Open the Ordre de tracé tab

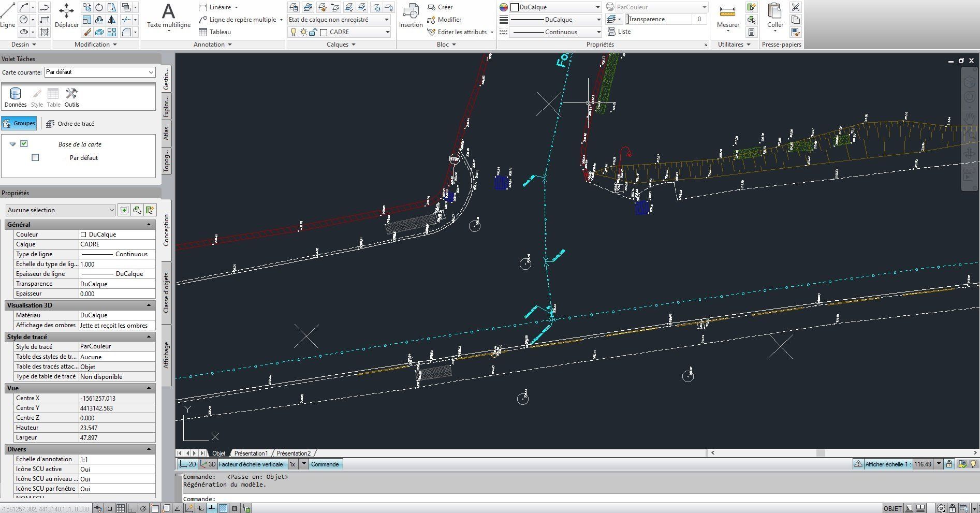[x=70, y=124]
